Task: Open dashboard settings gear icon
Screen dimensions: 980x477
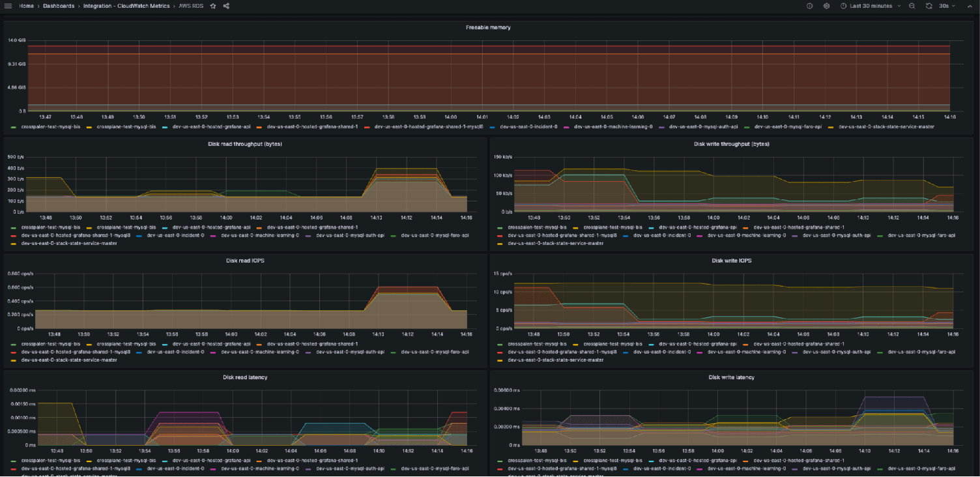Action: click(x=826, y=6)
